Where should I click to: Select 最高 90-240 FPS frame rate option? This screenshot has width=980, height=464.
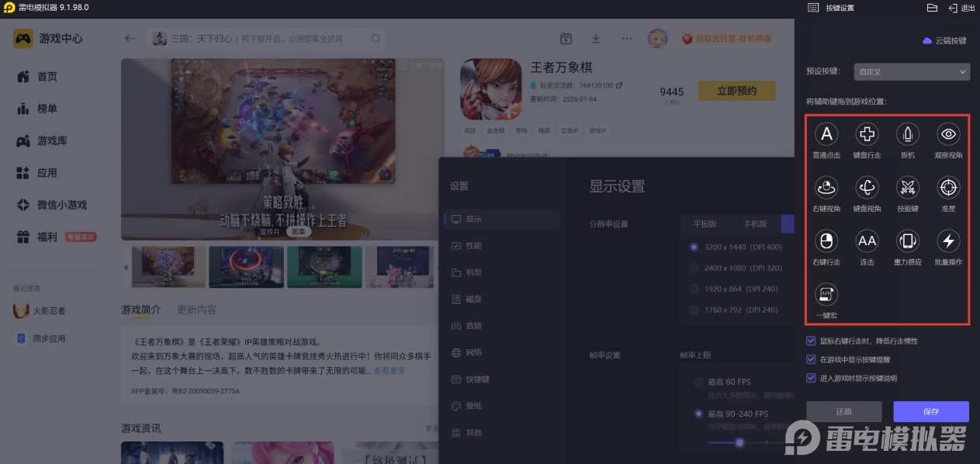pyautogui.click(x=698, y=414)
